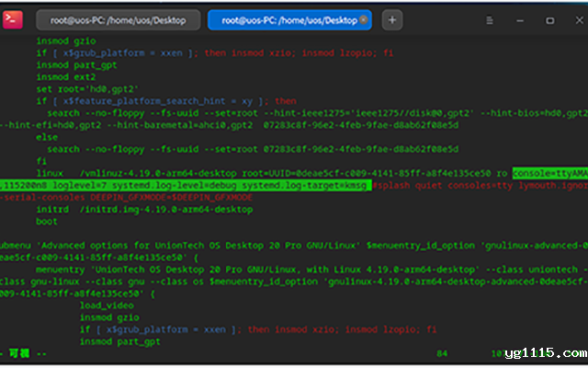The image size is (588, 368).
Task: Click the 'insmod ext2' line
Action: point(64,77)
